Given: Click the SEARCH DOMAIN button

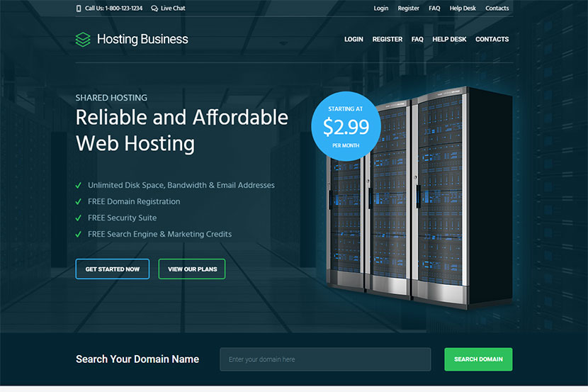Looking at the screenshot, I should click(x=478, y=359).
